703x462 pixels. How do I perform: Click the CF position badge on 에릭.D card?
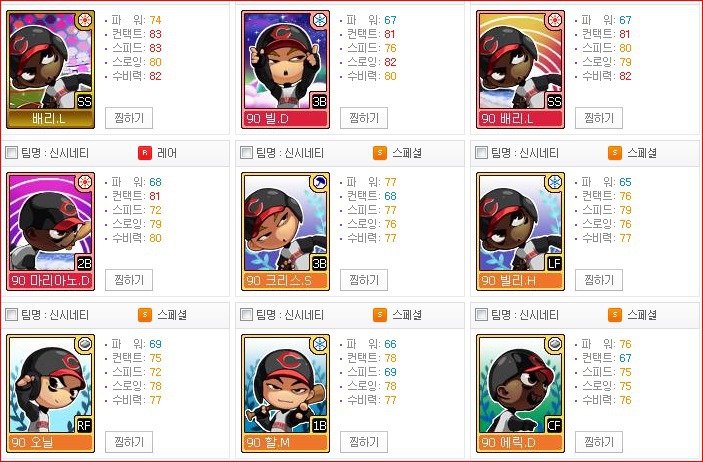point(554,425)
